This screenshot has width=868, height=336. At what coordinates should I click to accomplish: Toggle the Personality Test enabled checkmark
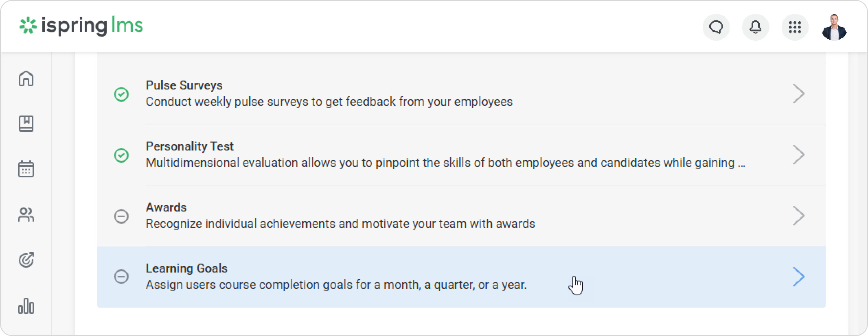tap(121, 155)
